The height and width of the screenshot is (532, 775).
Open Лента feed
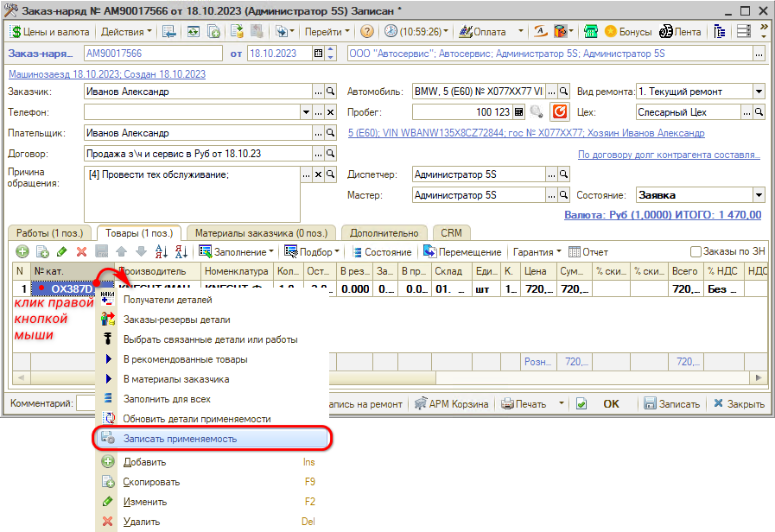pos(681,32)
